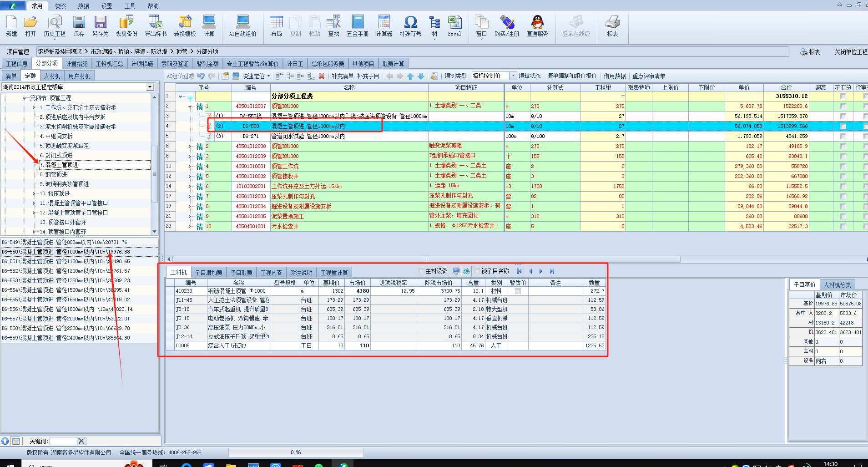Click the red X delete icon

tap(322, 76)
